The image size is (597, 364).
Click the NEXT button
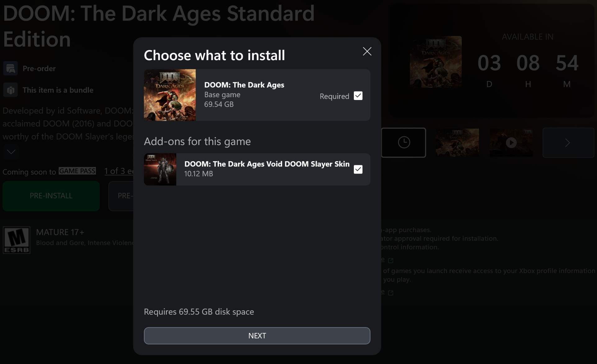[x=257, y=335]
